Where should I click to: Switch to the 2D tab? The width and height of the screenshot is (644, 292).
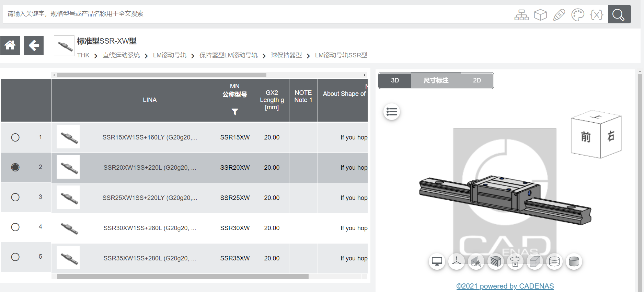[477, 80]
